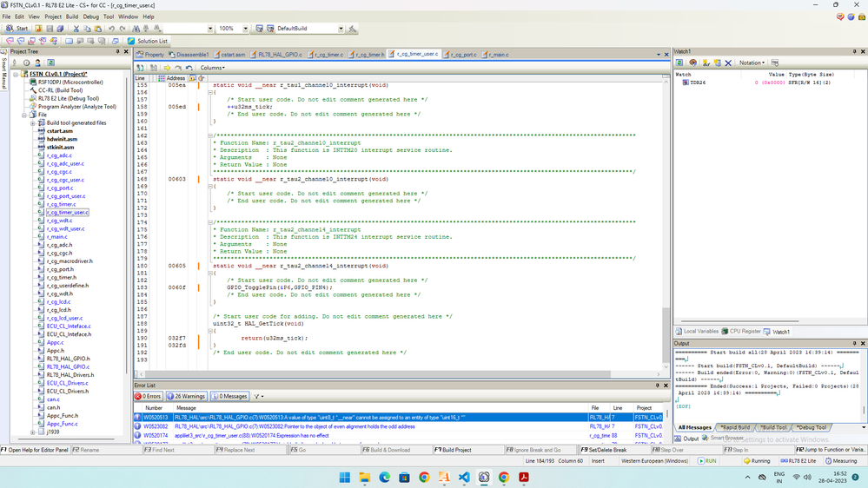Select can.c in the Project Tree
Viewport: 868px width, 488px height.
pos(53,399)
